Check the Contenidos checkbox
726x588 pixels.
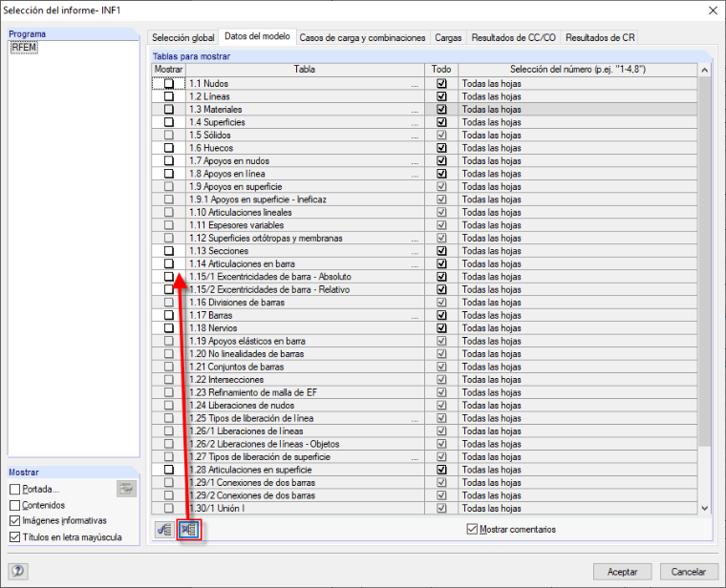coord(15,505)
